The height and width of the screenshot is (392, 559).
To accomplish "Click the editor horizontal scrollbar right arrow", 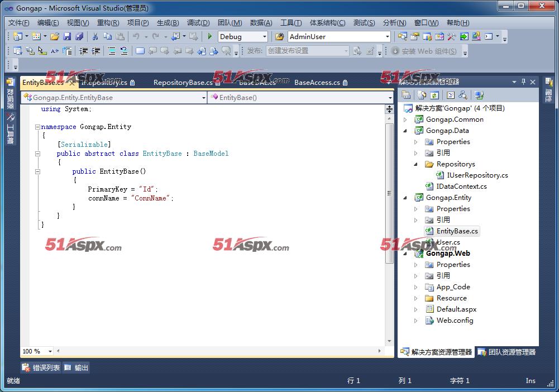I will [379, 351].
